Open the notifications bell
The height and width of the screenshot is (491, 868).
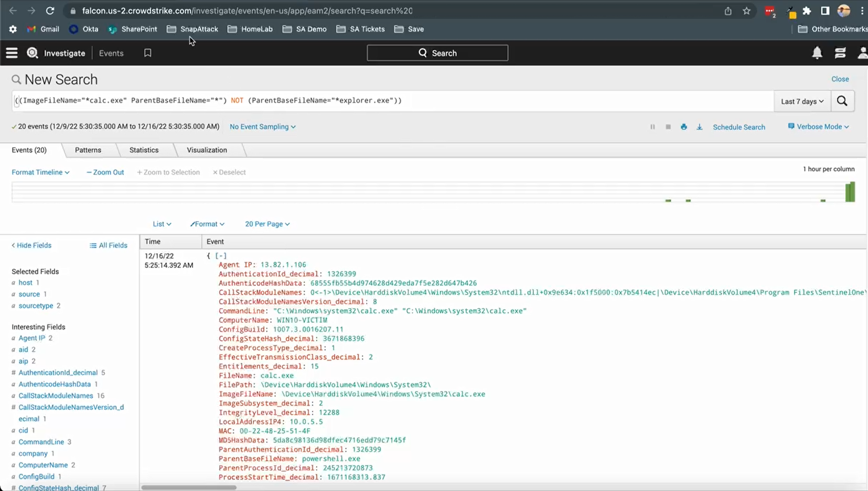(817, 53)
